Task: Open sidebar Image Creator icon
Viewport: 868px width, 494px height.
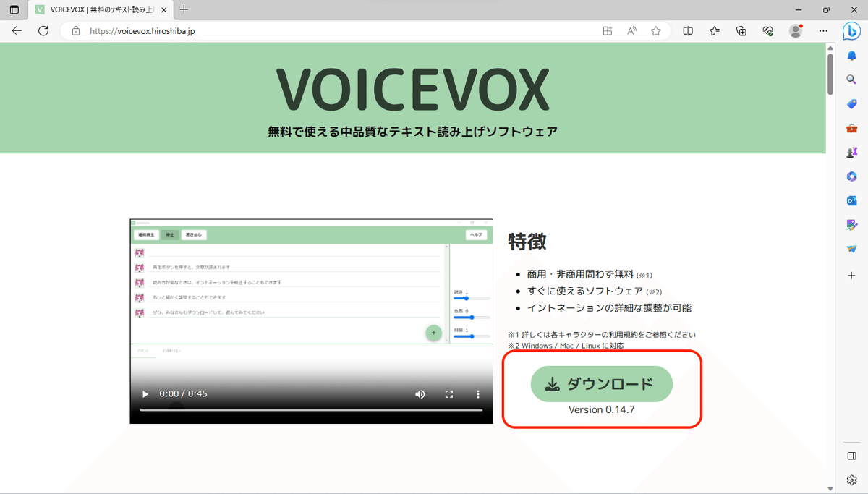Action: [x=851, y=225]
